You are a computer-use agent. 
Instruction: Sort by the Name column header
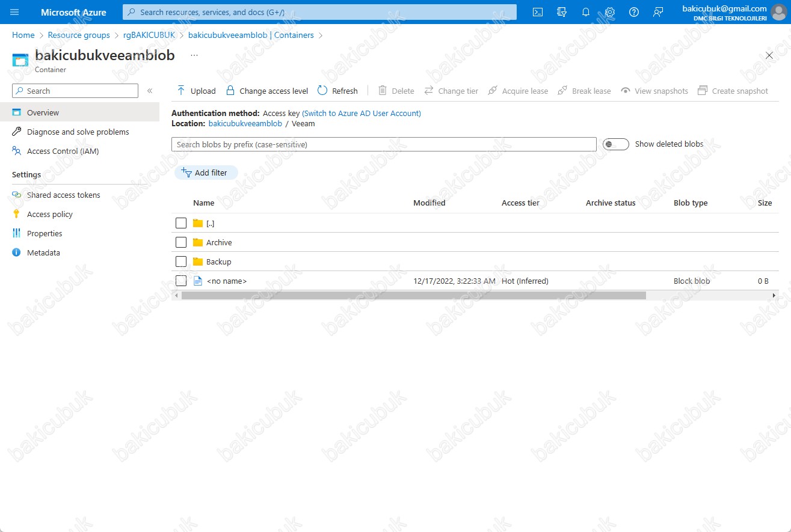coord(204,203)
